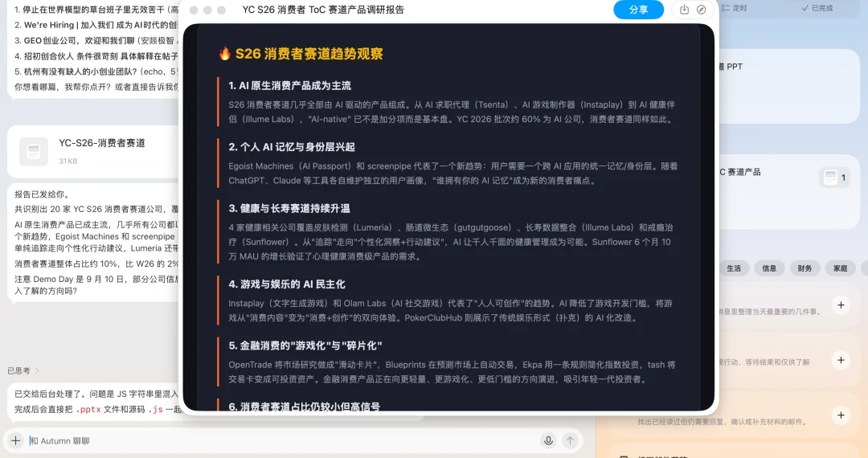Click chat list item 3. GEO 创业公司
The height and width of the screenshot is (458, 868).
click(96, 40)
